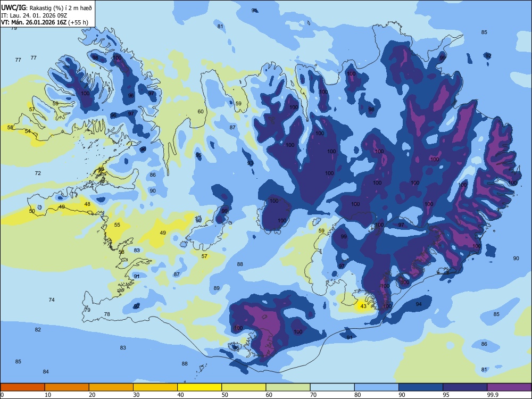Click the humidity value 60 on the map
Image resolution: width=532 pixels, height=399 pixels.
click(x=201, y=112)
